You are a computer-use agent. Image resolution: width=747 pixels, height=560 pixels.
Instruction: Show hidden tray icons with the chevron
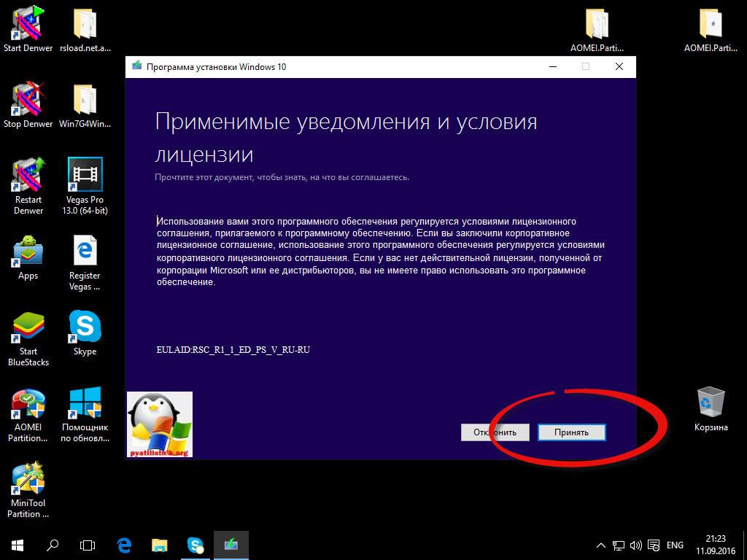point(601,545)
